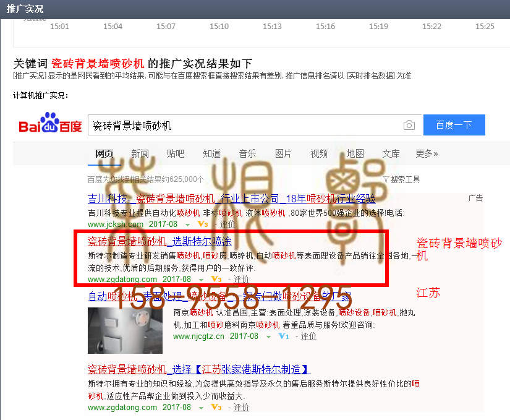Viewport: 510px width, 420px height.
Task: Click the 15:13 timeline label
Action: coord(272,27)
